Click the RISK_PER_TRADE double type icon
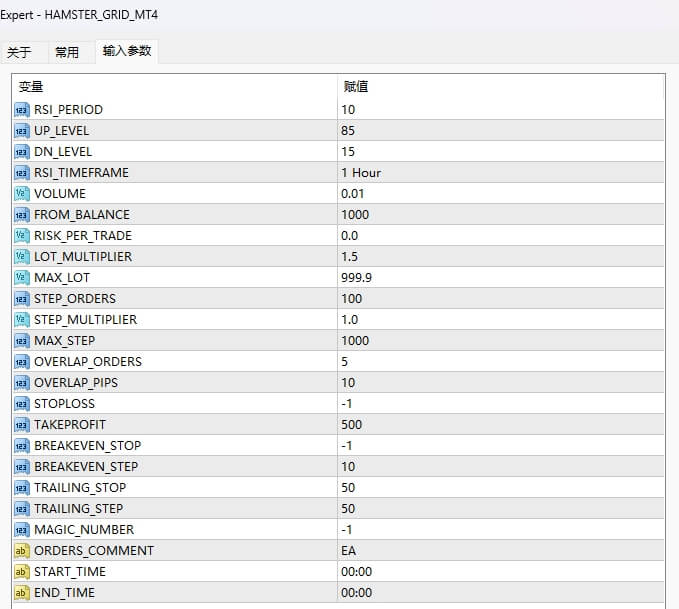 [22, 235]
